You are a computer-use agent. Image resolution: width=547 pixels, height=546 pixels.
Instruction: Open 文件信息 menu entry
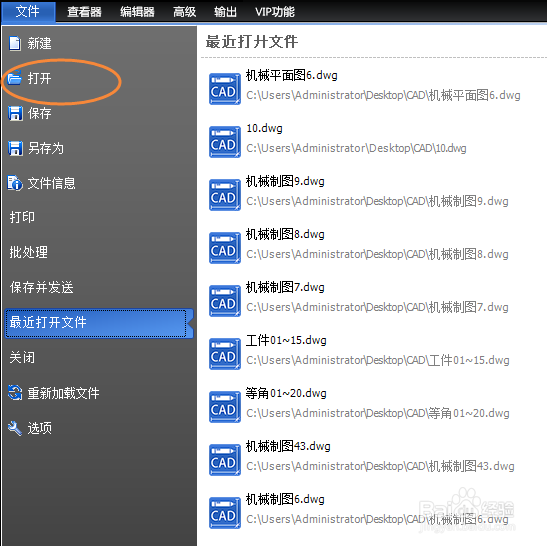pos(51,183)
